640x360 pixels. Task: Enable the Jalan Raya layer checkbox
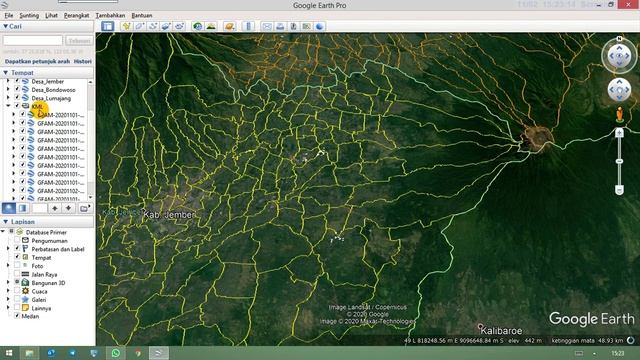tap(17, 274)
